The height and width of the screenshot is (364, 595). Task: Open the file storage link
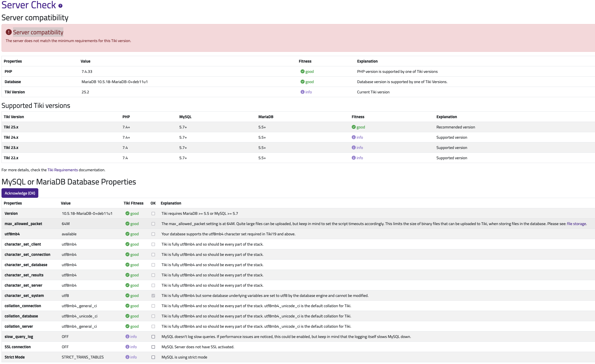click(x=576, y=224)
